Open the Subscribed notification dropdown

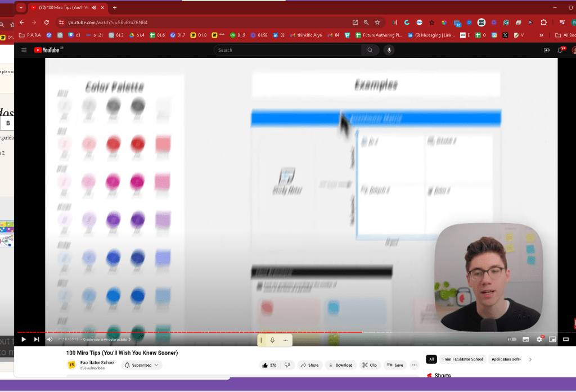click(141, 365)
